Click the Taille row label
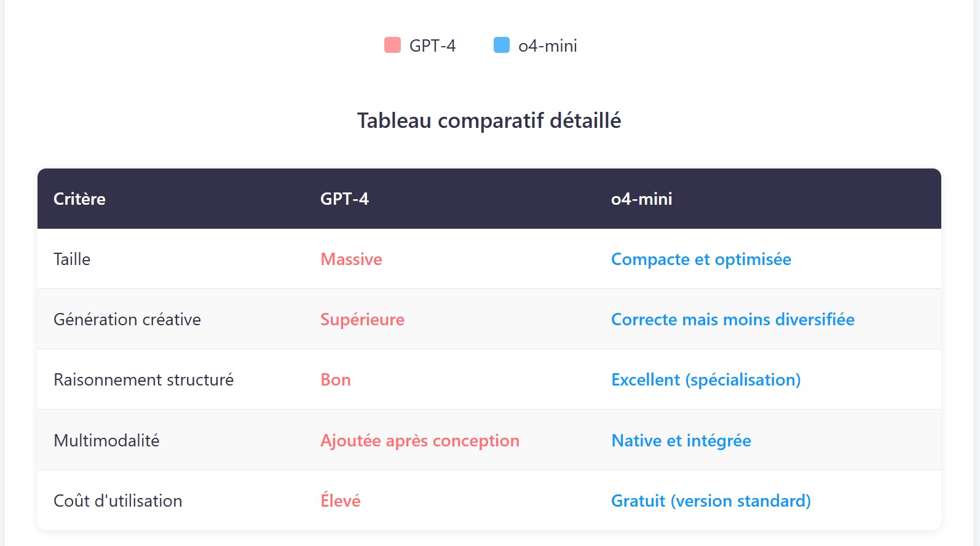This screenshot has width=980, height=546. tap(72, 259)
